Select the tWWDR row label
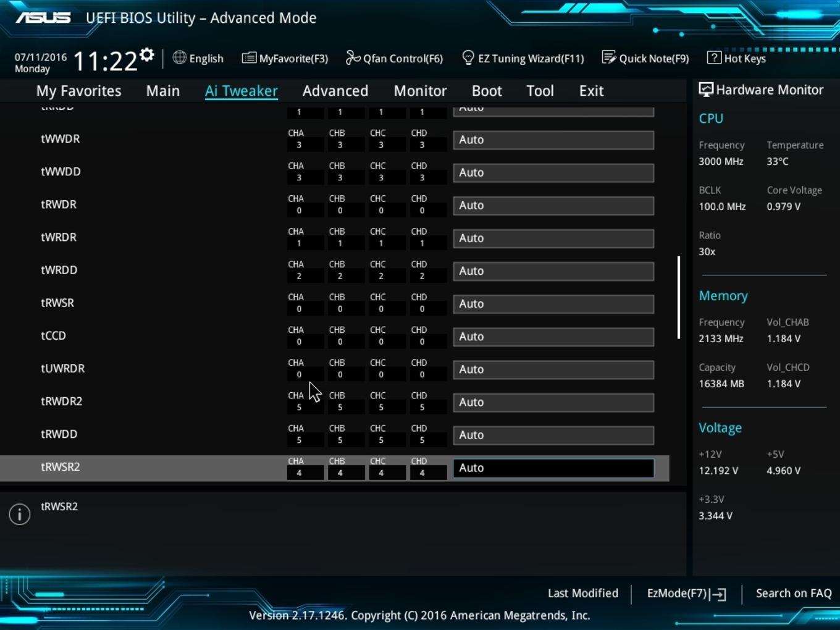Image resolution: width=840 pixels, height=630 pixels. 60,139
